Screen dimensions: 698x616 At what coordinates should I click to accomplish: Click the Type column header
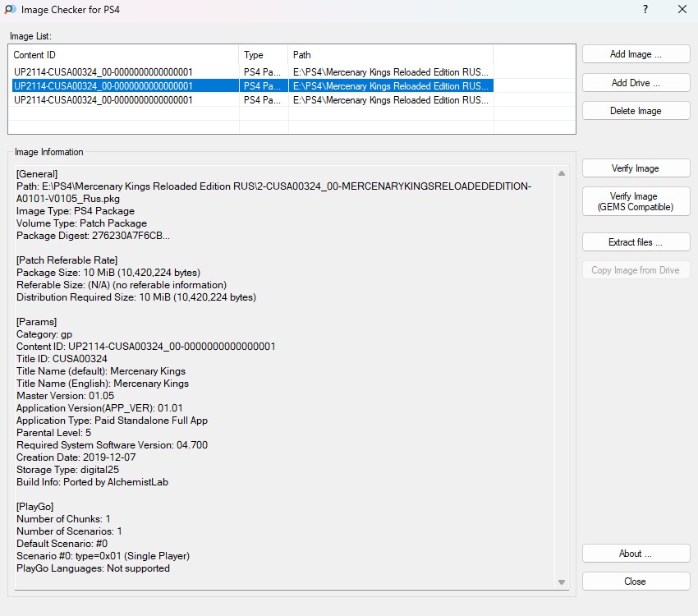click(263, 55)
